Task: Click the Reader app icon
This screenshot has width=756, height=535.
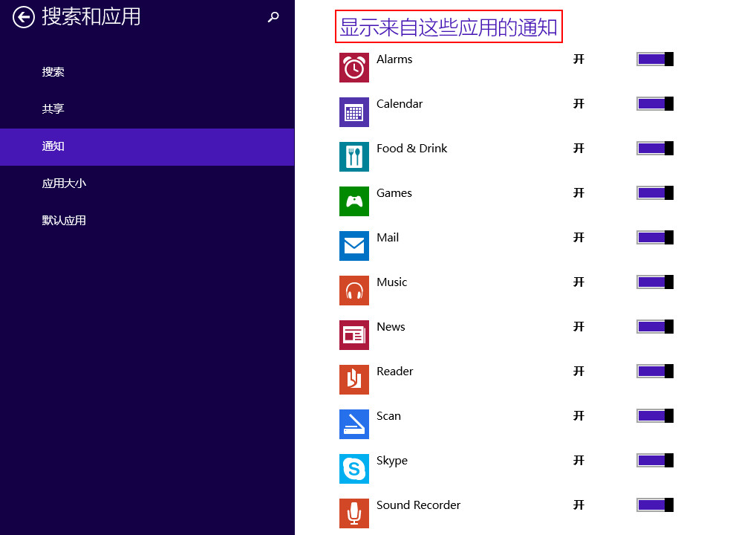Action: [x=354, y=380]
